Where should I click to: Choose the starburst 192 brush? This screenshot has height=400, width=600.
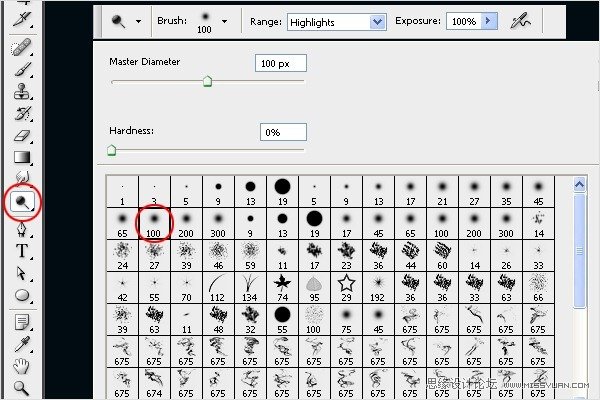[x=378, y=288]
